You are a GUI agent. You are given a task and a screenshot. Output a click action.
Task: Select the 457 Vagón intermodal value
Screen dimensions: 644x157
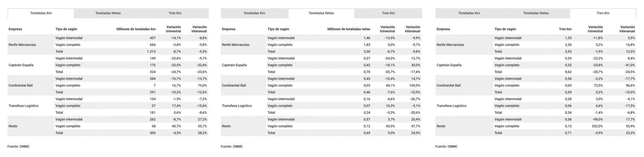tap(152, 38)
